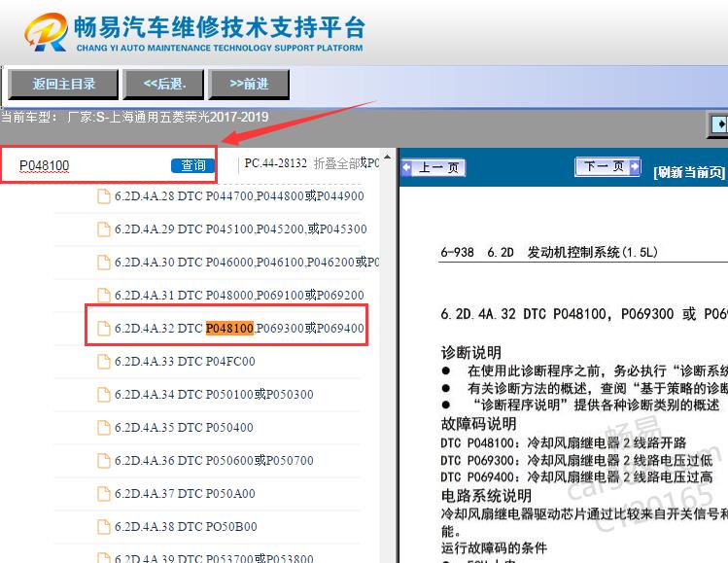
Task: Click line DTC P069300：冷却风扇继电器2线路电压过低
Action: 576,460
